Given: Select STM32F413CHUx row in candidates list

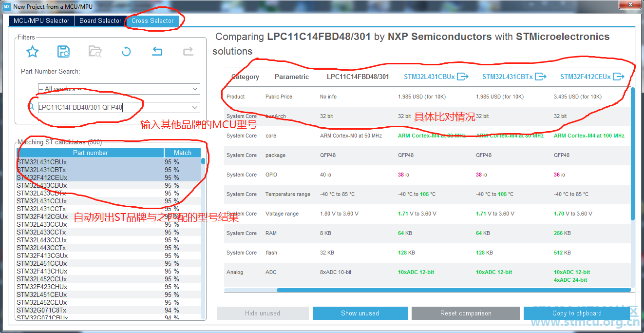Looking at the screenshot, I should [109, 271].
